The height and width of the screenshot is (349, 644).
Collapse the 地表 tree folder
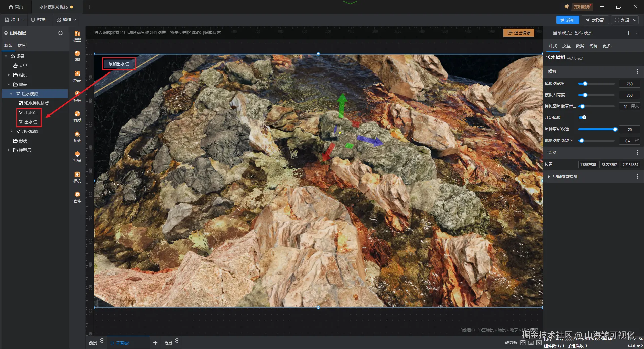tap(9, 85)
